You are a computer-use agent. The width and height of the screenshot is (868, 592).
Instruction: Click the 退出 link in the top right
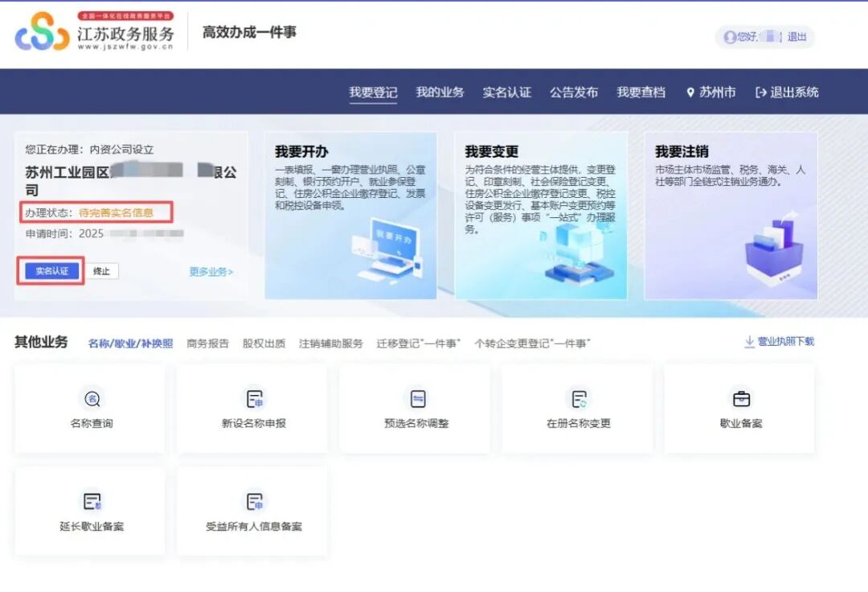796,37
